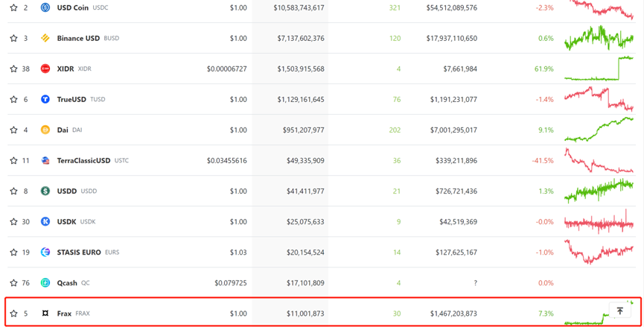The image size is (644, 327).
Task: Select STASIS EURO price $1.03
Action: pos(238,253)
